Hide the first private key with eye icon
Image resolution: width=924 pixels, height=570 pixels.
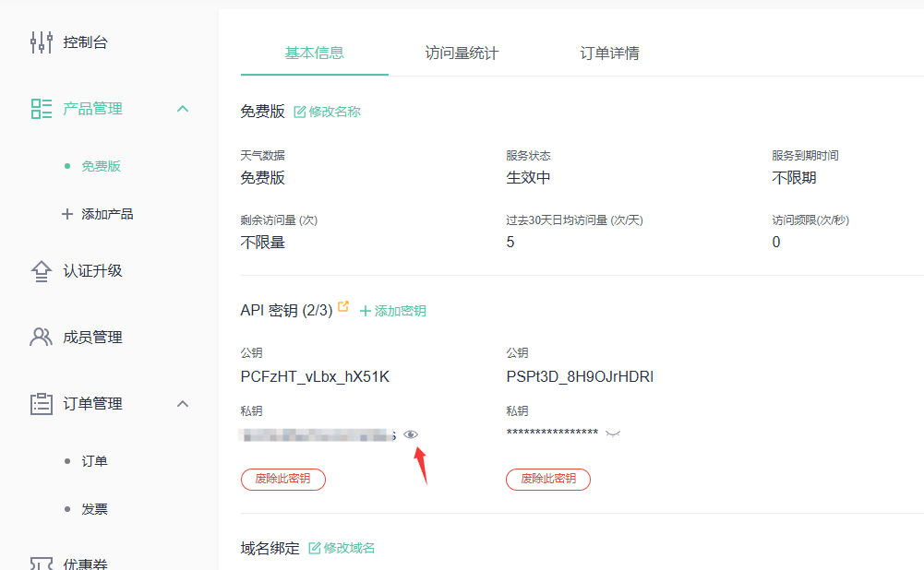click(x=411, y=434)
